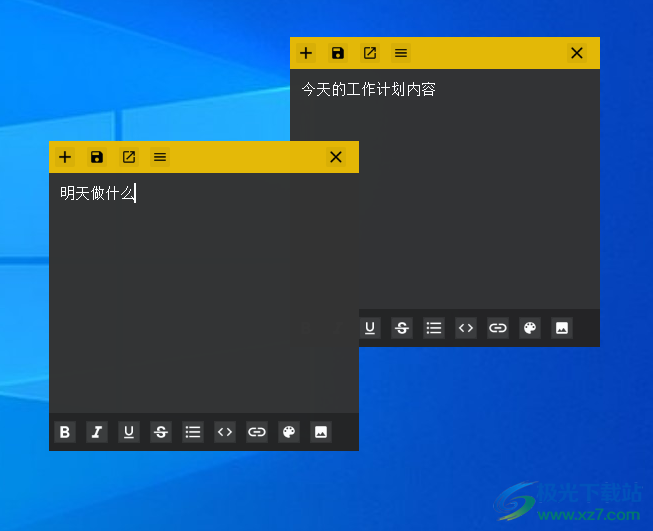
Task: Open the hamburger menu on the back note
Action: [401, 53]
